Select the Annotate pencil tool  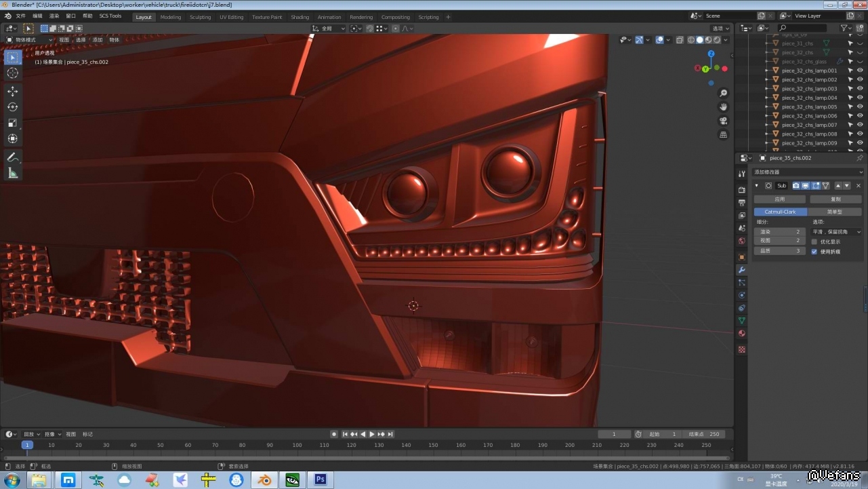(x=12, y=157)
